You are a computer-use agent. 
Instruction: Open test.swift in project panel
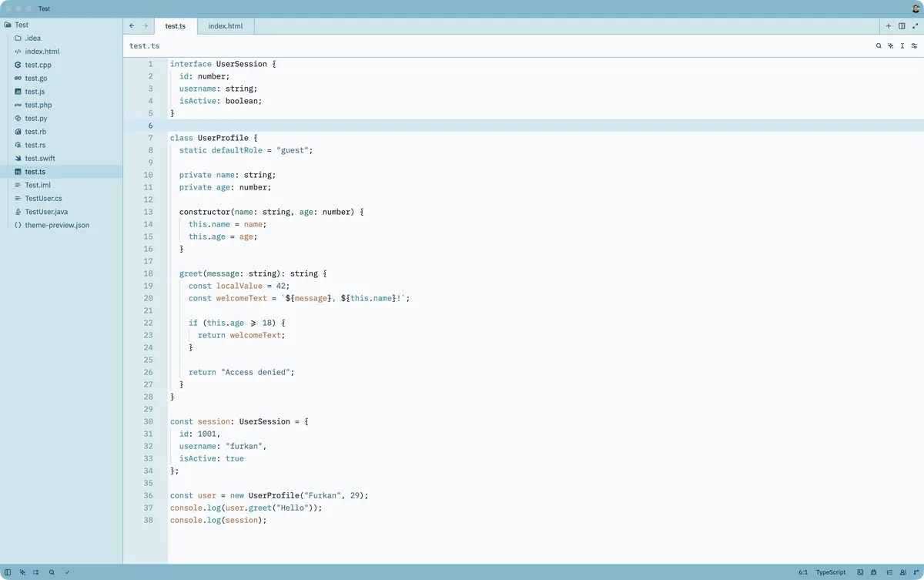tap(62, 158)
